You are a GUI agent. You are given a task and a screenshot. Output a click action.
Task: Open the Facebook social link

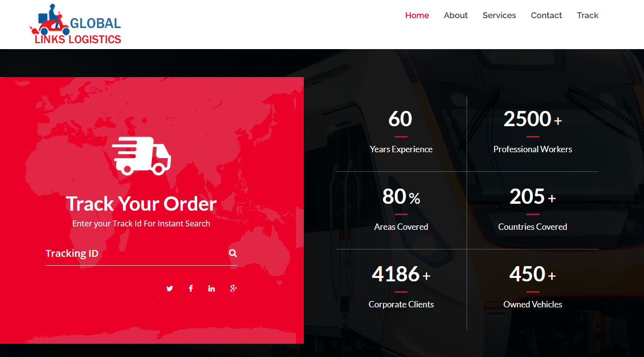191,288
